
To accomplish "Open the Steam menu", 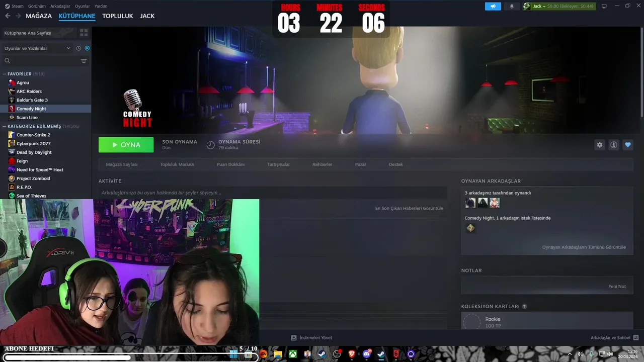I will click(15, 6).
